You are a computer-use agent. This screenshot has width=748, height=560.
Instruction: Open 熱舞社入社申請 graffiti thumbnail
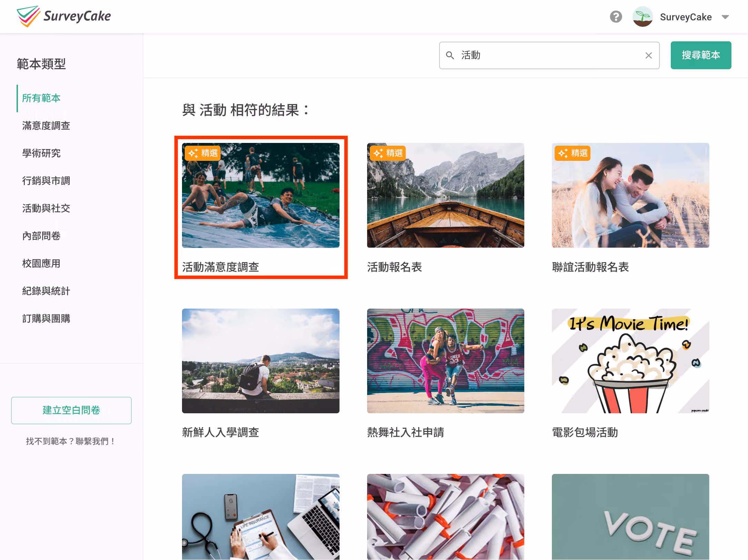(x=445, y=361)
